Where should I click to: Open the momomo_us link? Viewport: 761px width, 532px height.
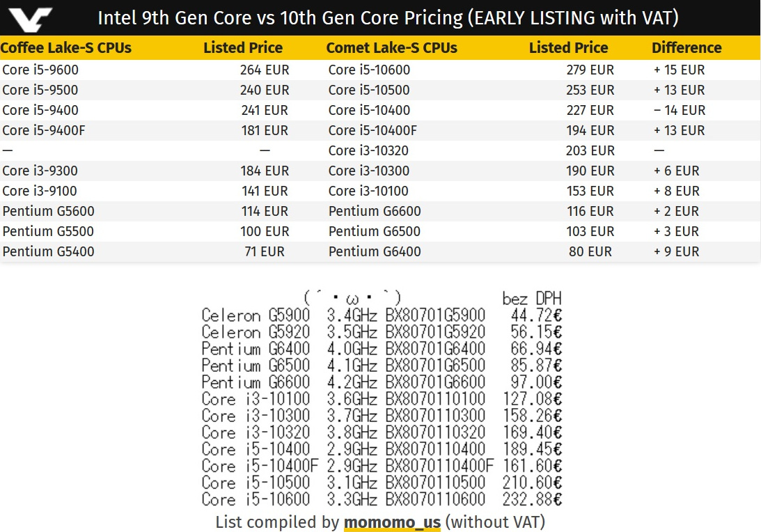tap(392, 522)
